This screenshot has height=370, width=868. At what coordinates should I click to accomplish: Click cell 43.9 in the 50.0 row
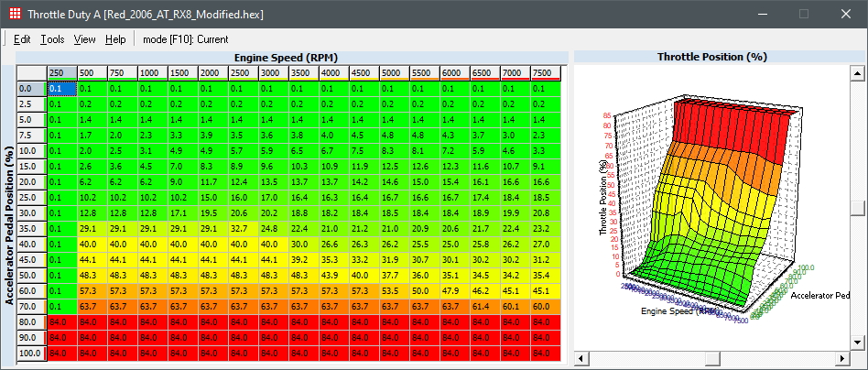click(334, 276)
